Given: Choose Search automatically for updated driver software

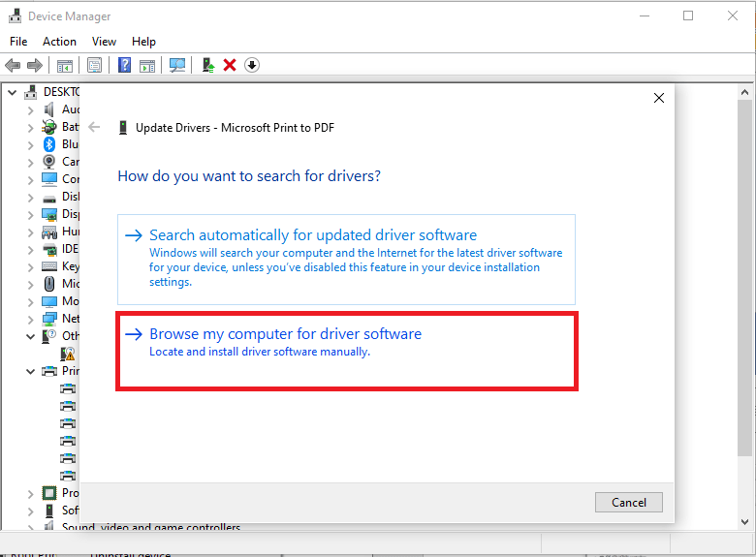Looking at the screenshot, I should tap(346, 260).
